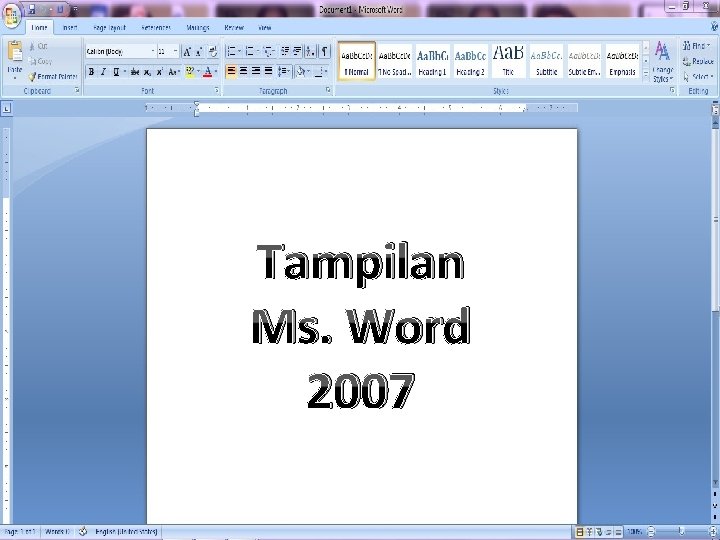This screenshot has height=540, width=720.
Task: Click the Print Layout view icon
Action: pos(579,532)
